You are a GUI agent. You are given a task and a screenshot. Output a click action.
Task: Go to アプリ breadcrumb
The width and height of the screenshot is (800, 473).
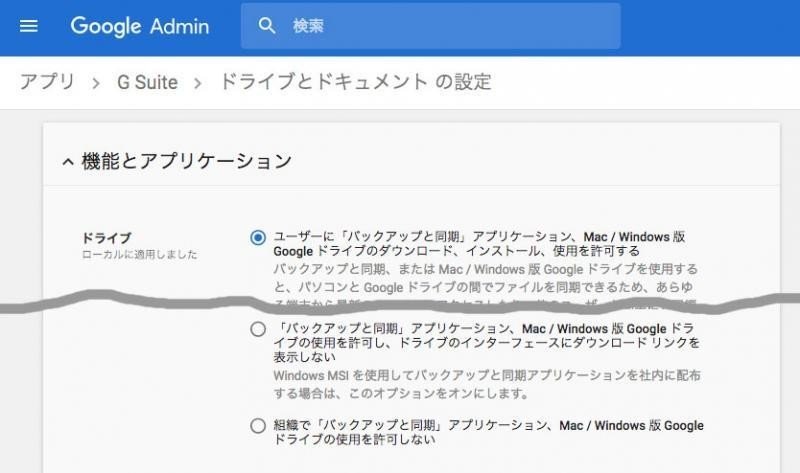(47, 82)
